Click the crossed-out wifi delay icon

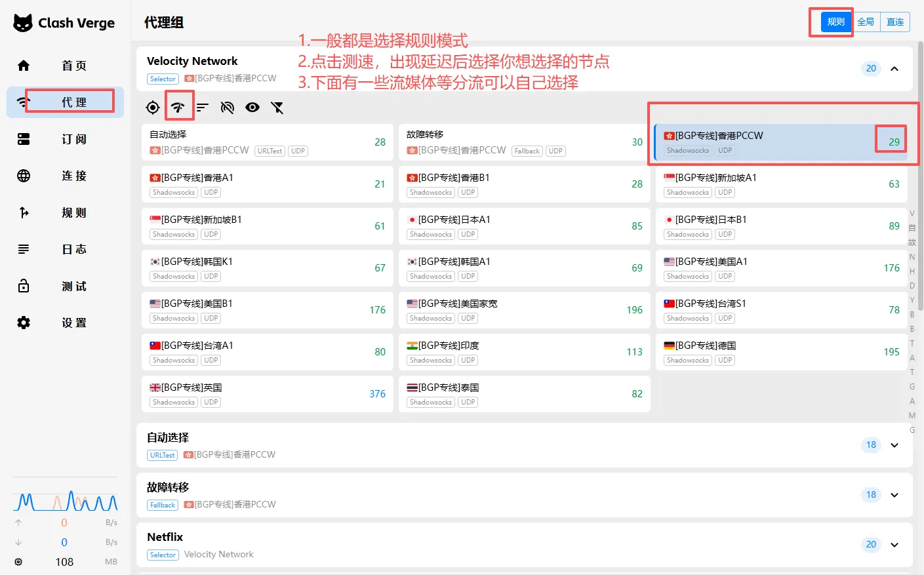tap(228, 108)
